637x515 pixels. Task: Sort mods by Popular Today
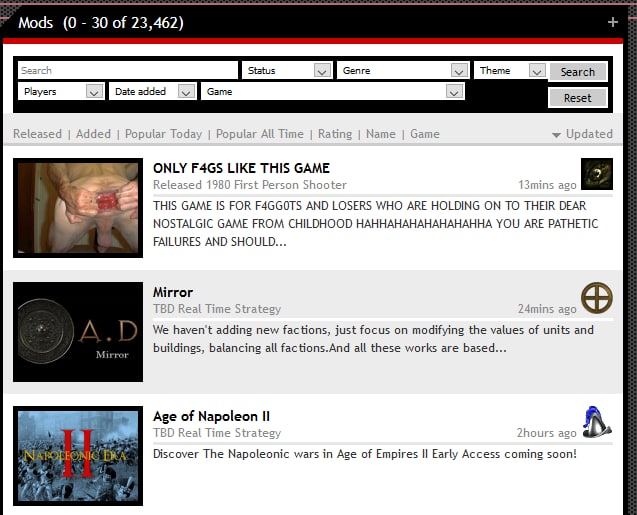click(x=163, y=134)
